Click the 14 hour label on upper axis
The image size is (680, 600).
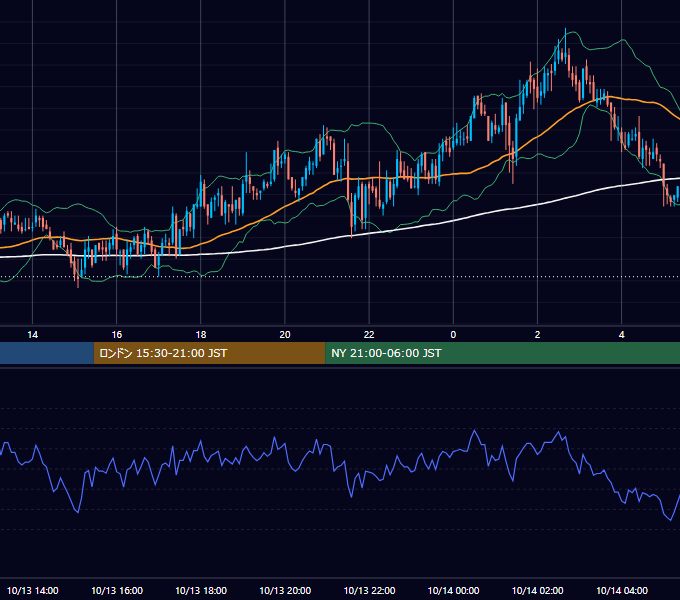pos(33,335)
